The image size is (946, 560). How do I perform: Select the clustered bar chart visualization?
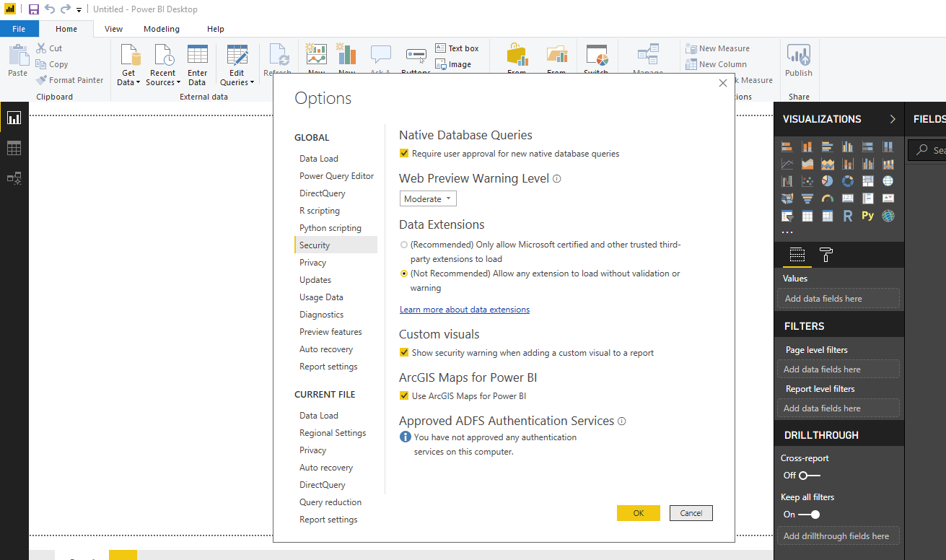click(x=828, y=146)
